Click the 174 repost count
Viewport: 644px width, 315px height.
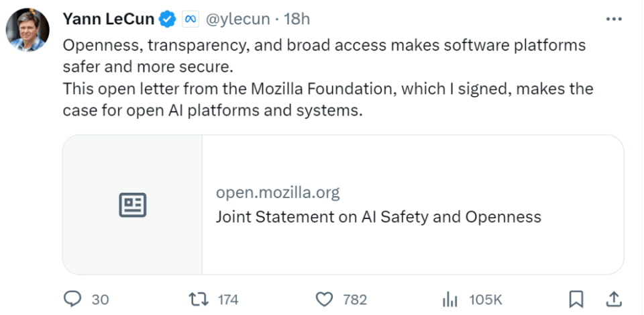pyautogui.click(x=228, y=300)
